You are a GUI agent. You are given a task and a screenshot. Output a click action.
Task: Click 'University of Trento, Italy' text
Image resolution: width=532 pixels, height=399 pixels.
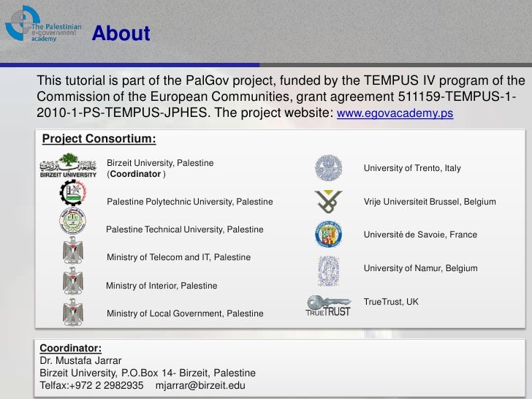412,168
